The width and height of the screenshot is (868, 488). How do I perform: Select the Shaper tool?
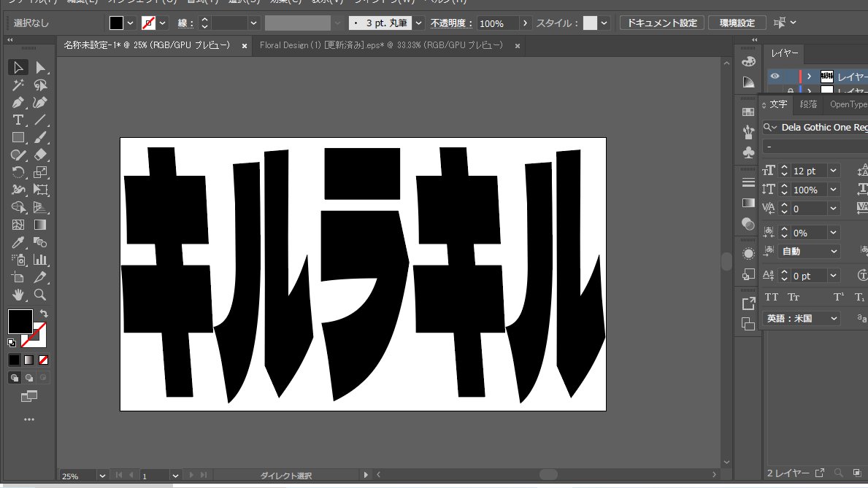click(18, 155)
